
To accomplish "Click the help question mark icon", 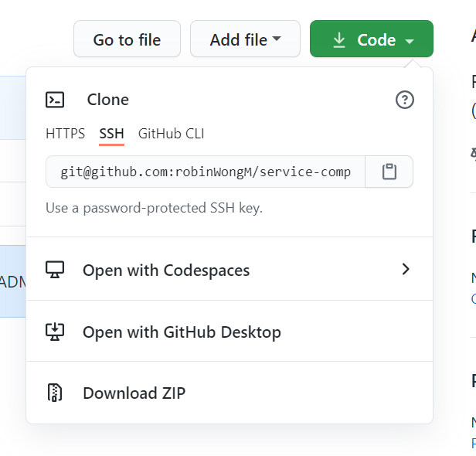I will pos(404,100).
